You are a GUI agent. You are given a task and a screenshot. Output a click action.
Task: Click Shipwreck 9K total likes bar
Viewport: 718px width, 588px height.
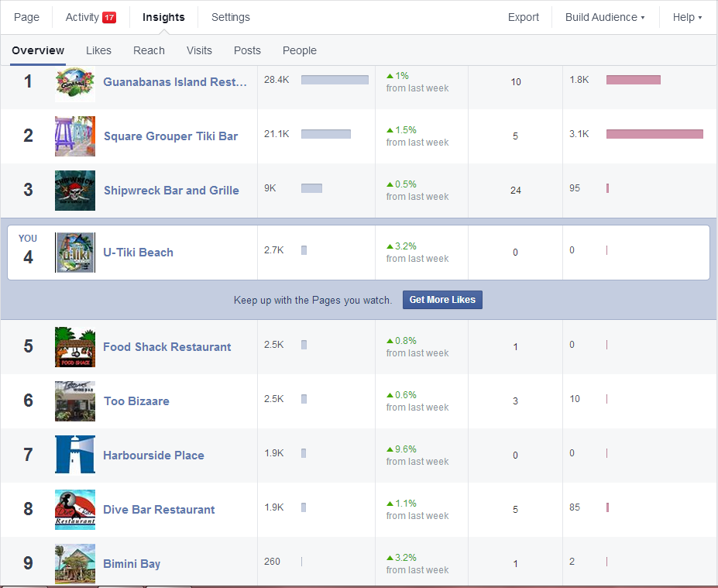click(x=312, y=188)
